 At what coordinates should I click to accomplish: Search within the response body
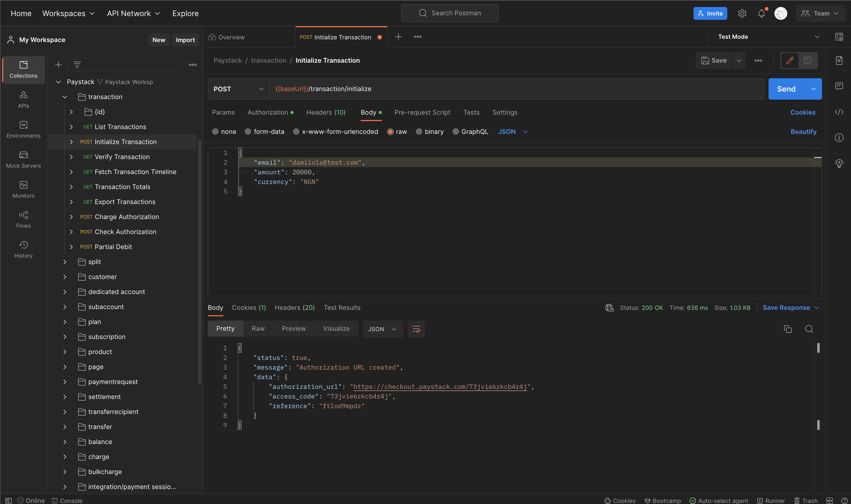coord(809,329)
